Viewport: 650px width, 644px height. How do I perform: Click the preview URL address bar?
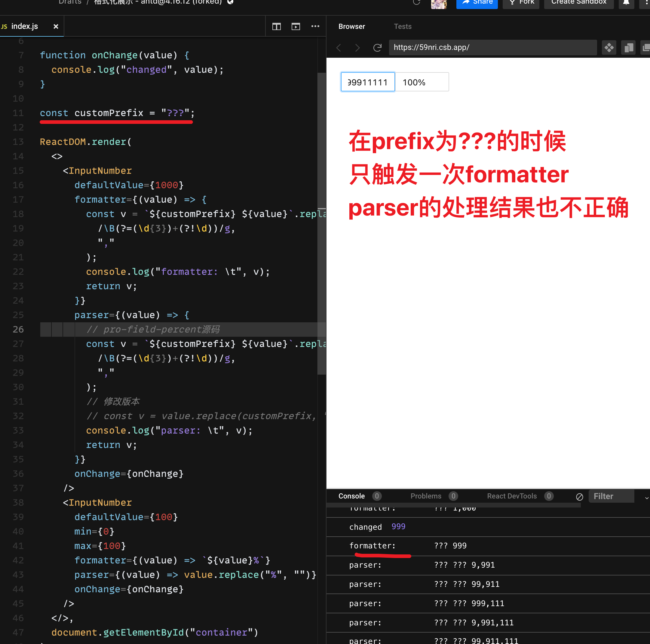(493, 48)
